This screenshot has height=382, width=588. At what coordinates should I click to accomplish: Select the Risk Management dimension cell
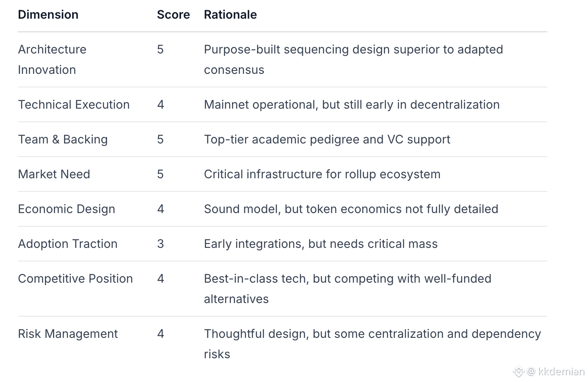click(x=68, y=334)
